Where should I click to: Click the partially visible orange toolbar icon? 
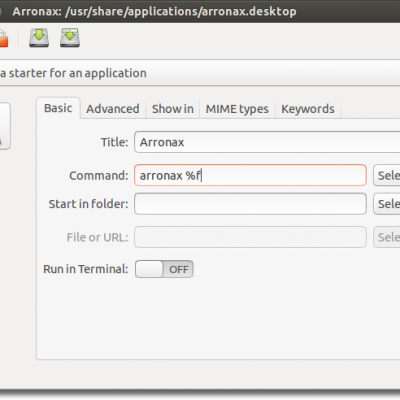(3, 39)
